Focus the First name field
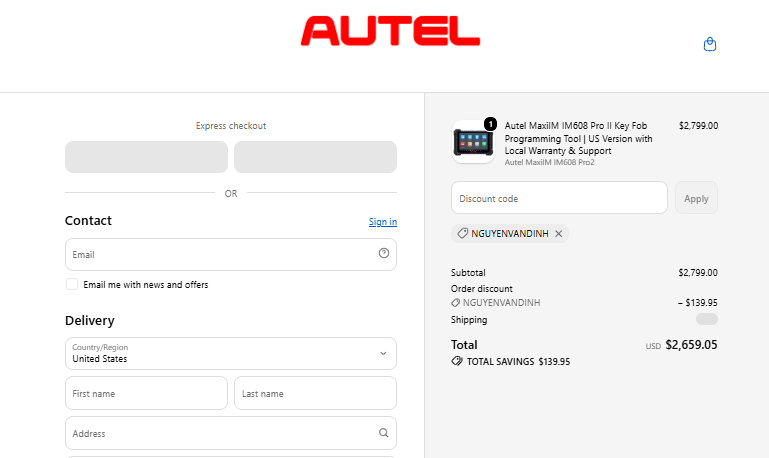The width and height of the screenshot is (769, 458). pyautogui.click(x=146, y=393)
